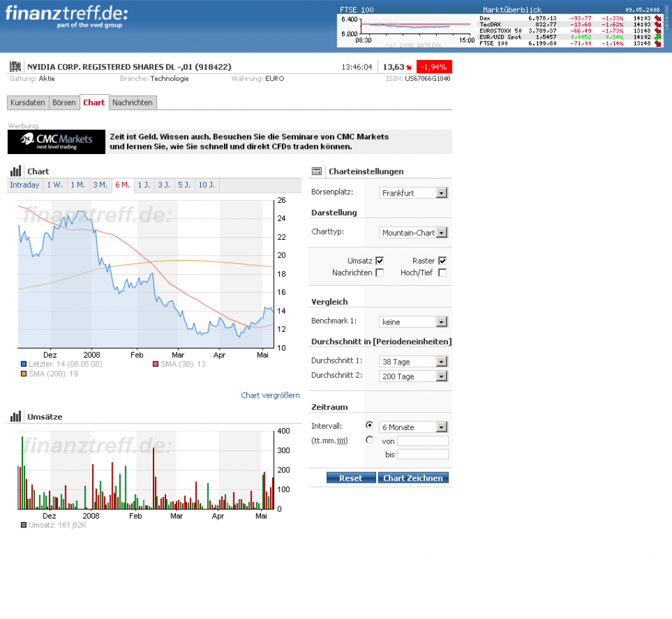Click the ISIN US67066G1040 text
Screen dimensions: 672x619
coord(418,78)
